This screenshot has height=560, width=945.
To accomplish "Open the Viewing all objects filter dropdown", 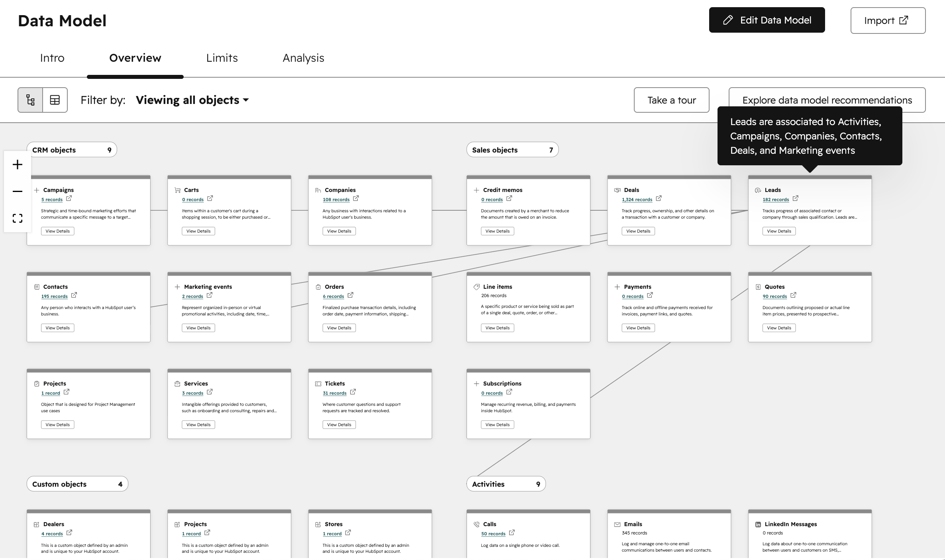I will click(192, 100).
